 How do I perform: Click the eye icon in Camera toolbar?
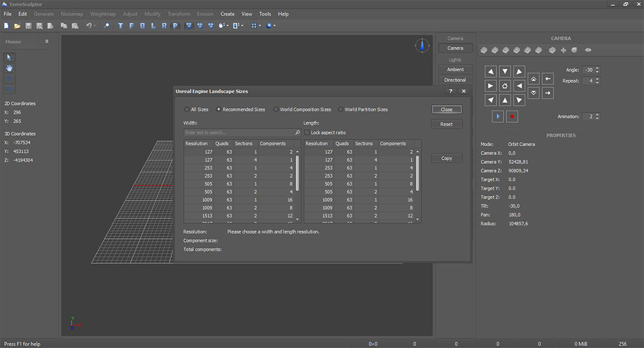pyautogui.click(x=588, y=50)
